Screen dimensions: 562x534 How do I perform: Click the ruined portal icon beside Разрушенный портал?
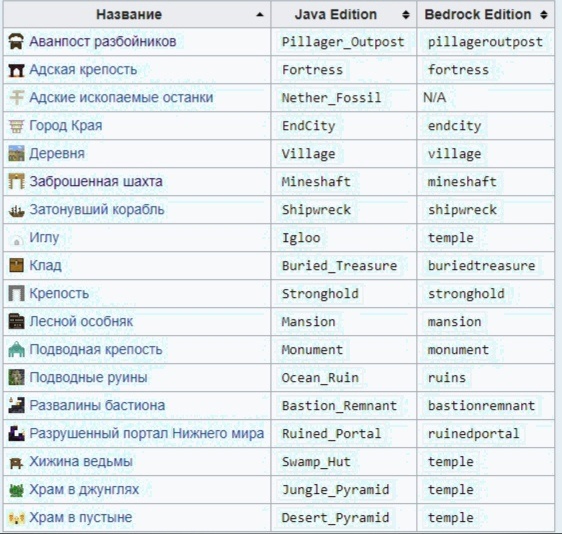pyautogui.click(x=16, y=434)
